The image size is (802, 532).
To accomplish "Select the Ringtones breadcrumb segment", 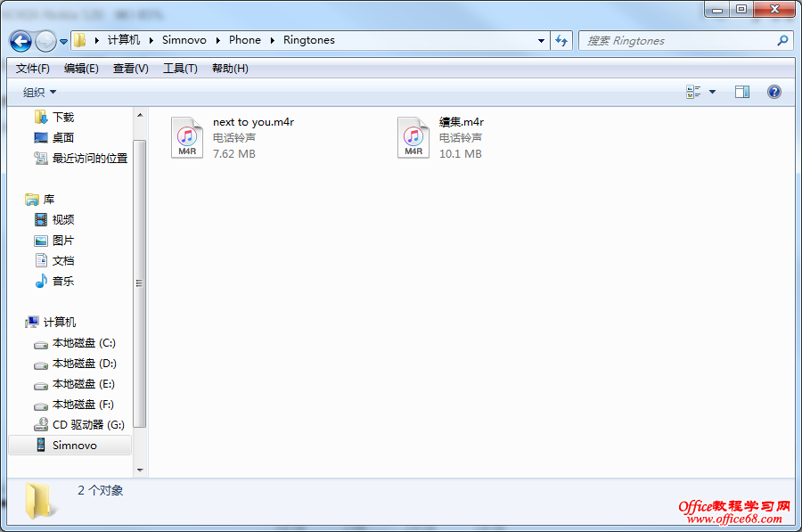I will 309,40.
